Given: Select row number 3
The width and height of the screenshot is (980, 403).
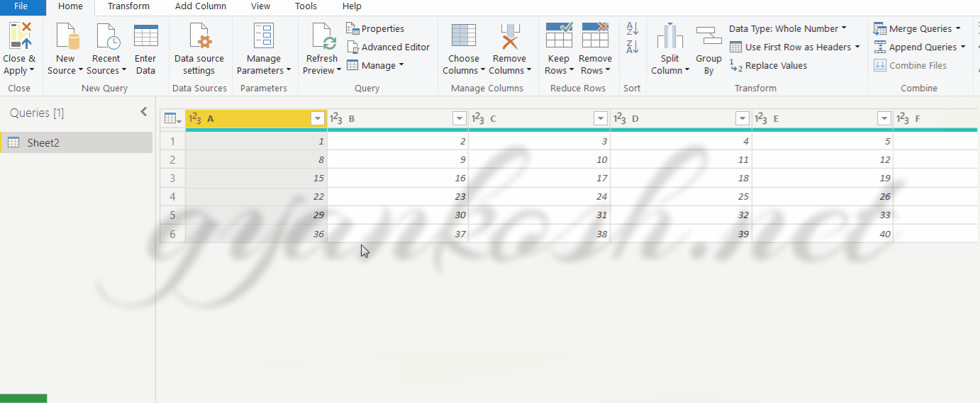Looking at the screenshot, I should pyautogui.click(x=172, y=178).
